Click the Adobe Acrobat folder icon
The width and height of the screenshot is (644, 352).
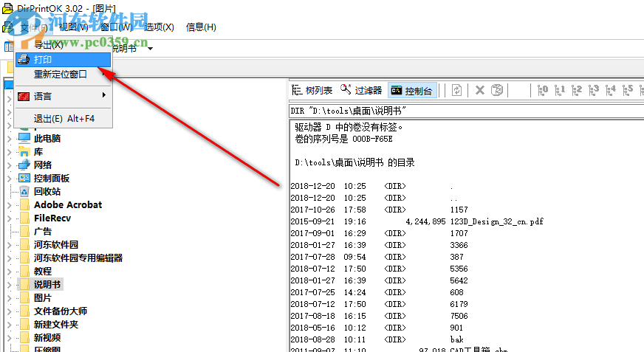24,204
